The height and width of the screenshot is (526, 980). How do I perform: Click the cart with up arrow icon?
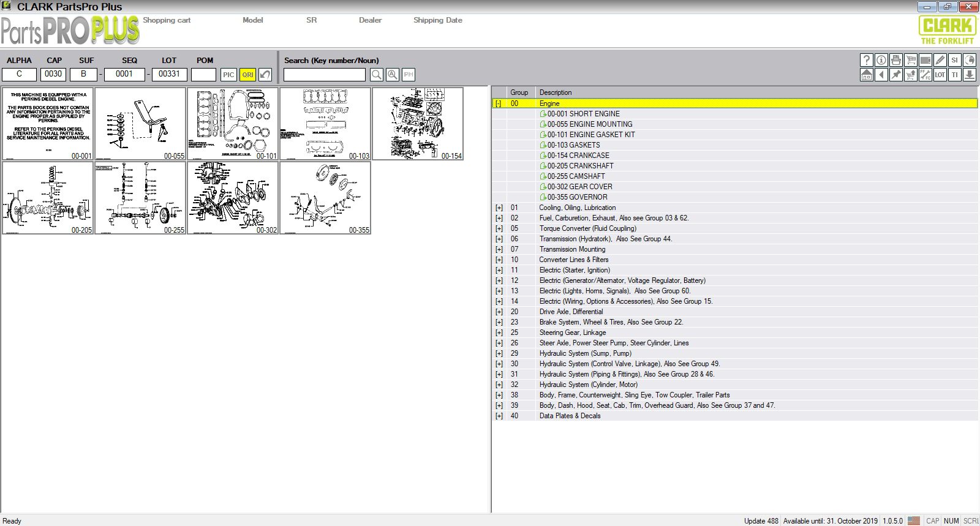point(910,75)
